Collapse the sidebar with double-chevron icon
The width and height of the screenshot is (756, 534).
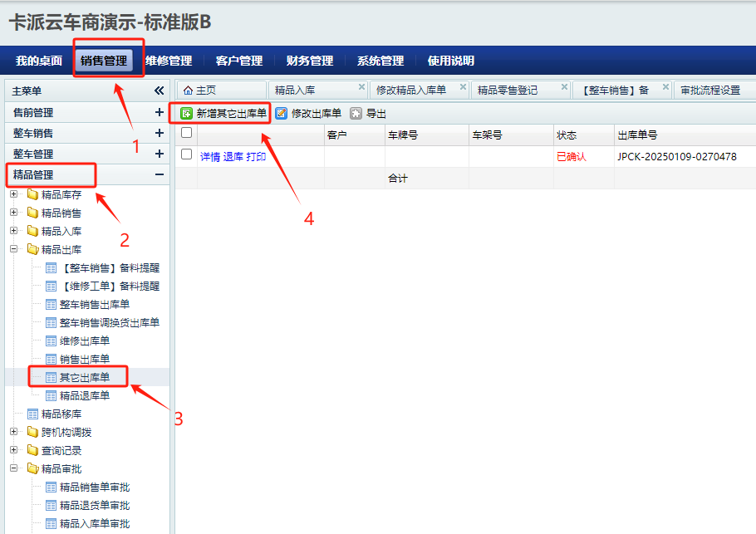tap(160, 91)
